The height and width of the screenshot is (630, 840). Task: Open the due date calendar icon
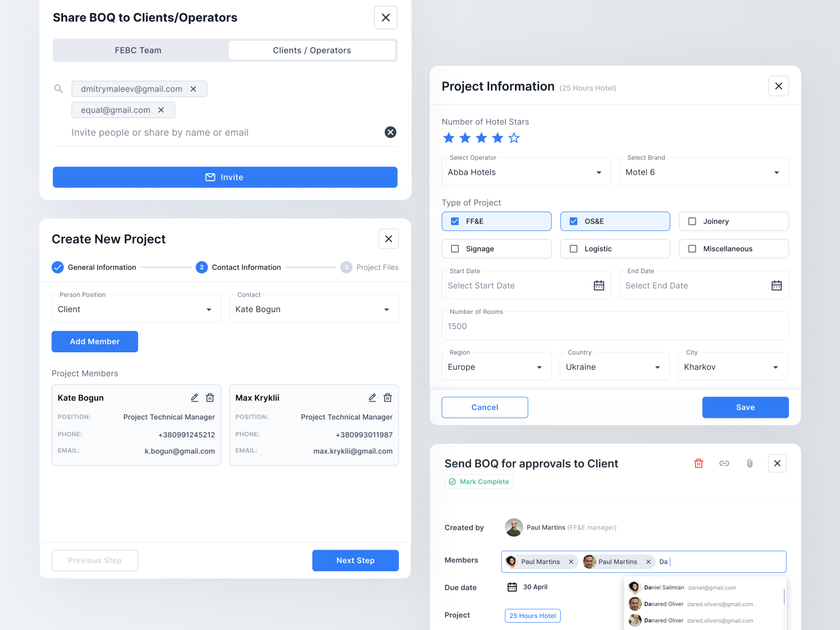pos(512,587)
